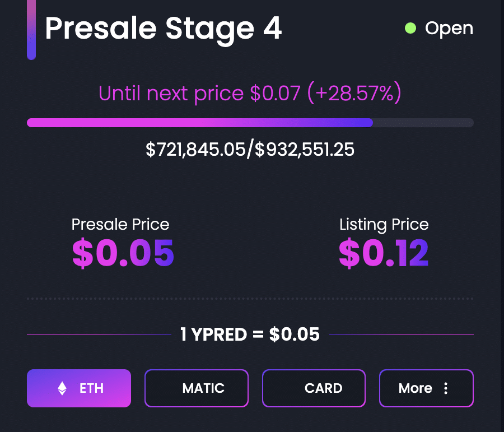Click the $0.12 listing price value
This screenshot has height=432, width=504.
click(384, 253)
